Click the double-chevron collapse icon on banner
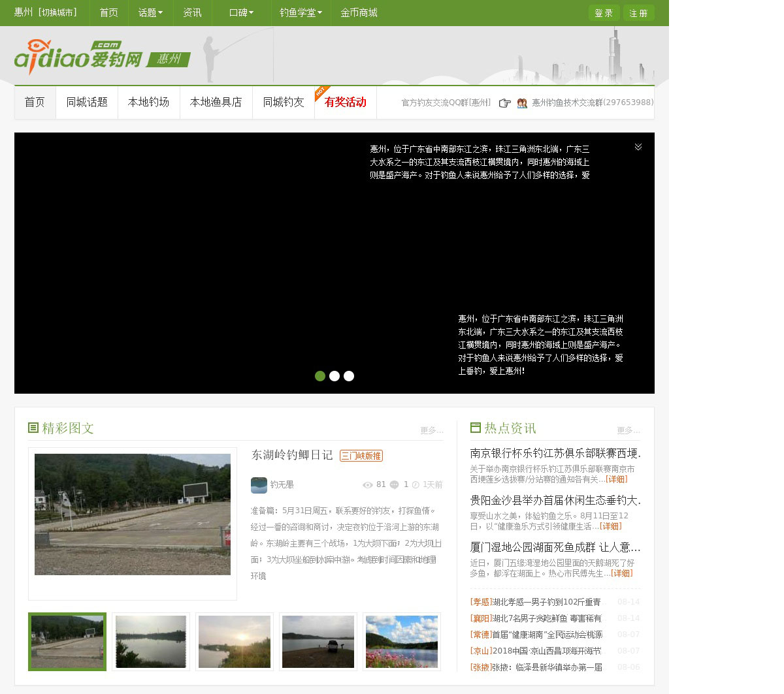784x694 pixels. [x=638, y=147]
